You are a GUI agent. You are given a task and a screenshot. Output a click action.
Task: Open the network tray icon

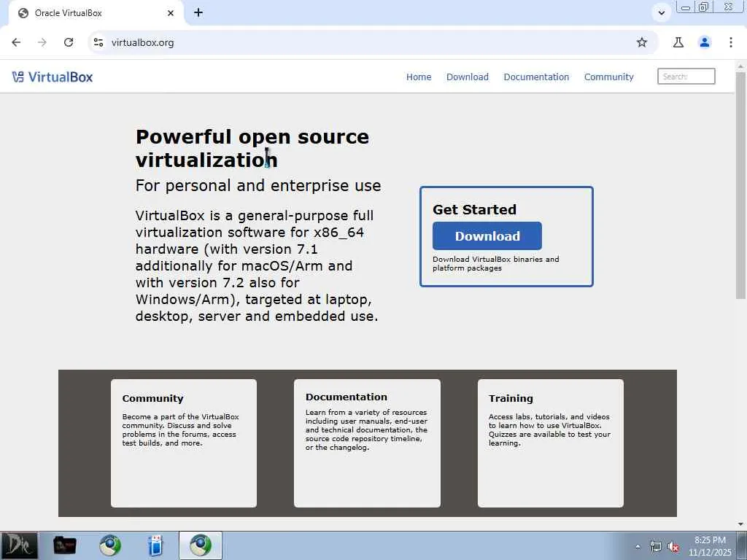pyautogui.click(x=656, y=546)
